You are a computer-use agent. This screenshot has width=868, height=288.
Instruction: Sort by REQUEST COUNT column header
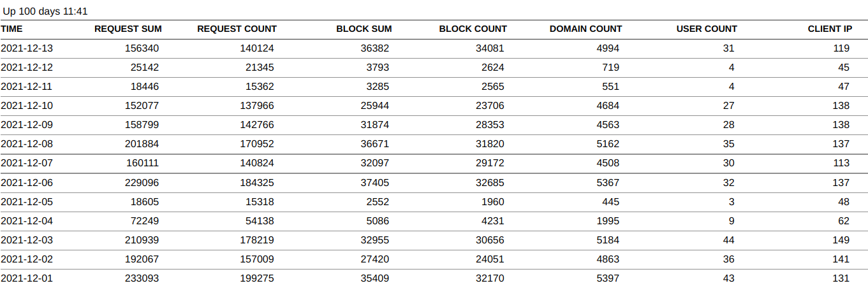(237, 29)
